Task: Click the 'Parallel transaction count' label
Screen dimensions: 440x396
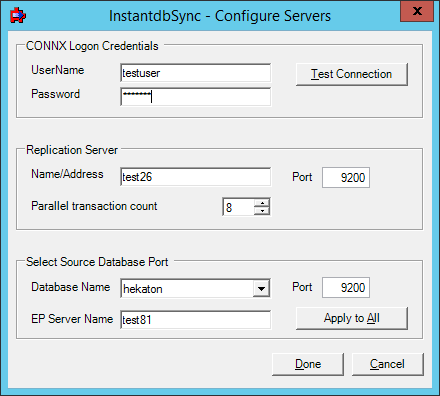Action: click(x=94, y=206)
